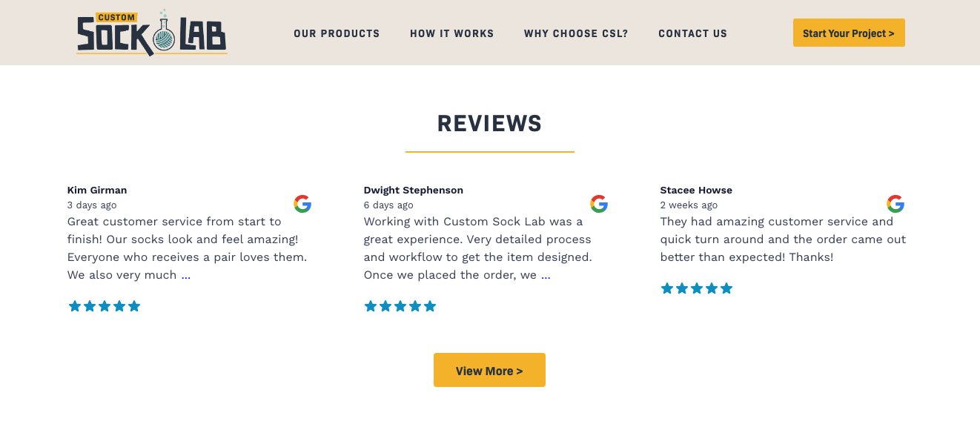The image size is (980, 430).
Task: Open Why Choose CSL? menu item
Action: 576,33
